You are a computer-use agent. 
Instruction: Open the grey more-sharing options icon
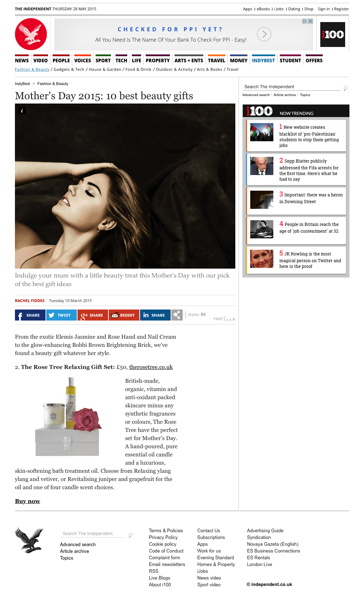(x=177, y=315)
